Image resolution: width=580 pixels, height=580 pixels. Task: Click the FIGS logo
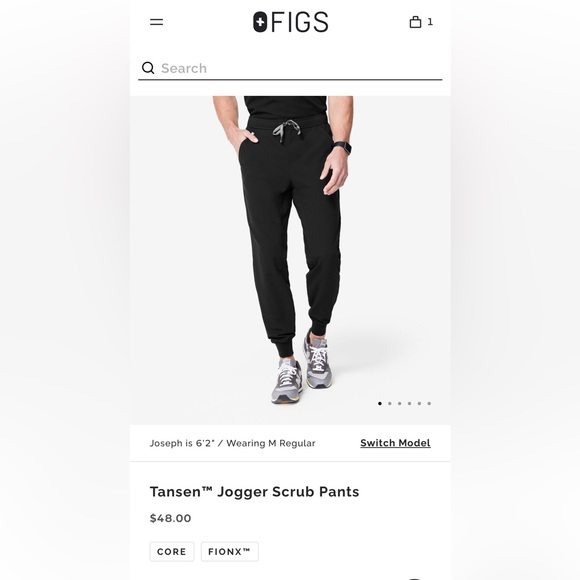290,22
